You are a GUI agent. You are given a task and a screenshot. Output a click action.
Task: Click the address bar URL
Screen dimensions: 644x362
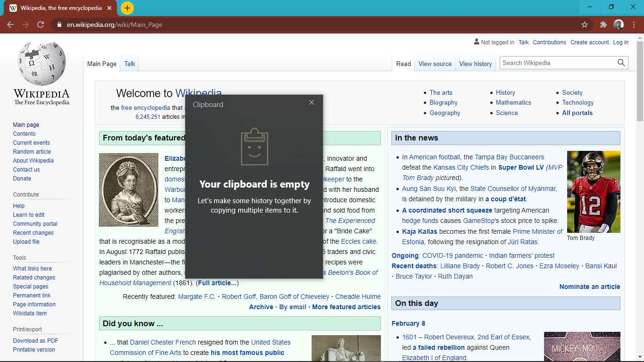coord(115,25)
